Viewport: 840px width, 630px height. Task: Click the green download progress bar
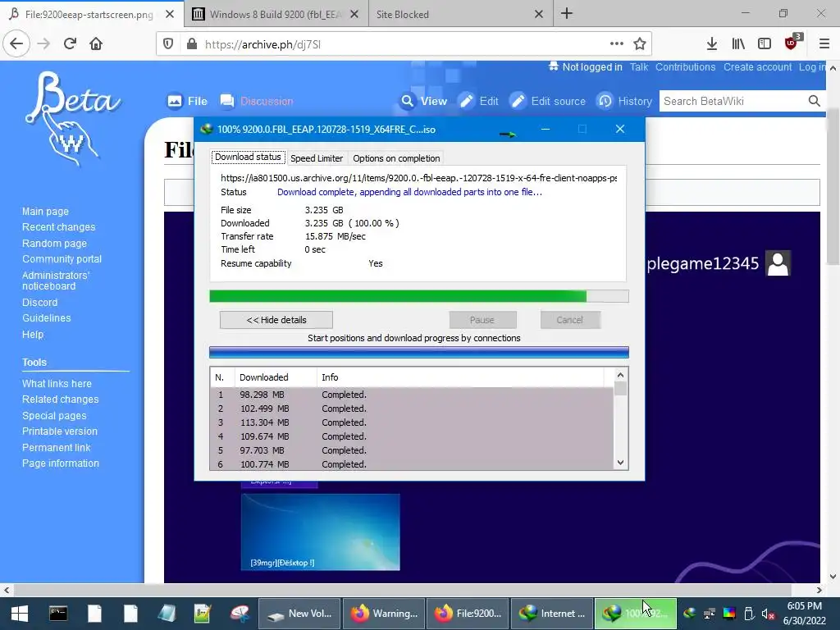tap(419, 296)
